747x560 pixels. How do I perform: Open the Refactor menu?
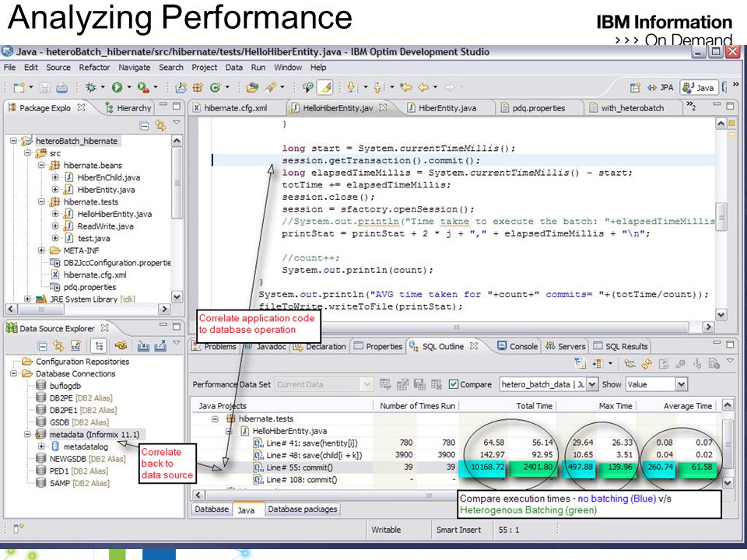pyautogui.click(x=94, y=68)
